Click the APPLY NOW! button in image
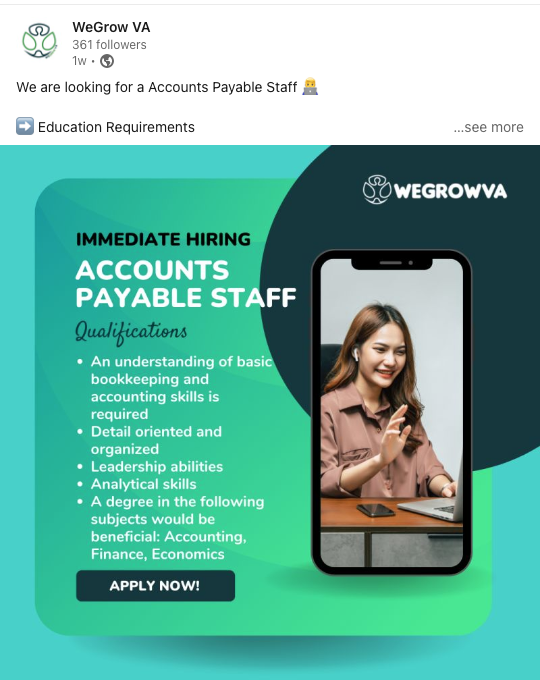This screenshot has height=680, width=540. pyautogui.click(x=155, y=585)
